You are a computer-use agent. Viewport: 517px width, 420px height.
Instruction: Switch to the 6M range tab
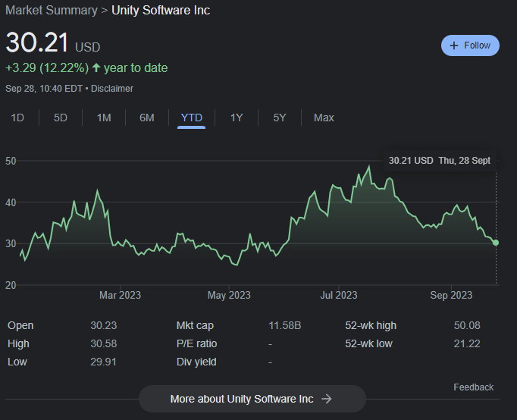click(x=147, y=118)
